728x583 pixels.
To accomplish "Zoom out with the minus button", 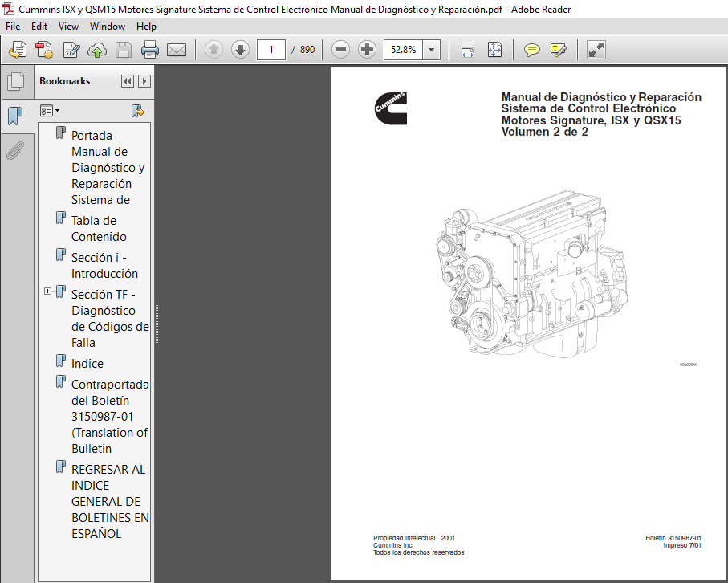I will click(340, 50).
